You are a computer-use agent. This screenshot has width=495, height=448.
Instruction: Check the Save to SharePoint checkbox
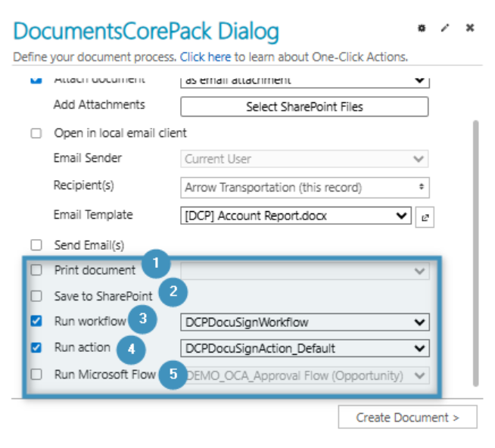pos(36,296)
